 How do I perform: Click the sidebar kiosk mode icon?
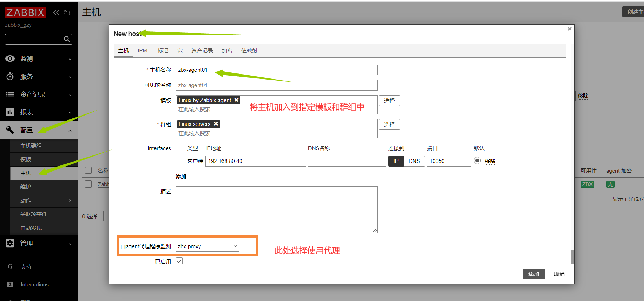click(67, 12)
